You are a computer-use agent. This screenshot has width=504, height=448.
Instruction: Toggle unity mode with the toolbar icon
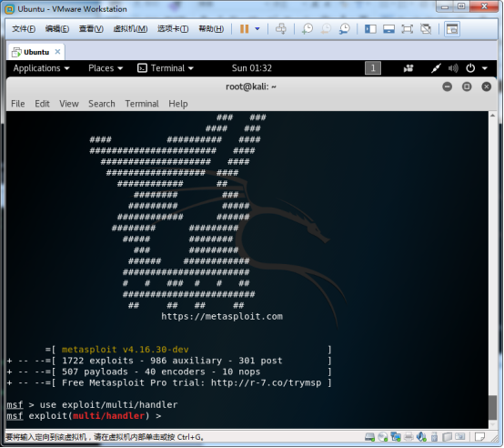click(426, 29)
